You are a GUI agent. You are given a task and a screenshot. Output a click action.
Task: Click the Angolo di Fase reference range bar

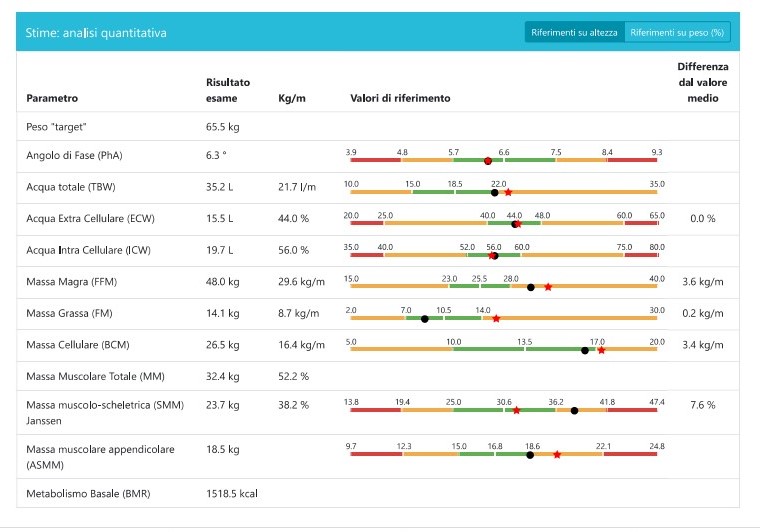[x=505, y=160]
